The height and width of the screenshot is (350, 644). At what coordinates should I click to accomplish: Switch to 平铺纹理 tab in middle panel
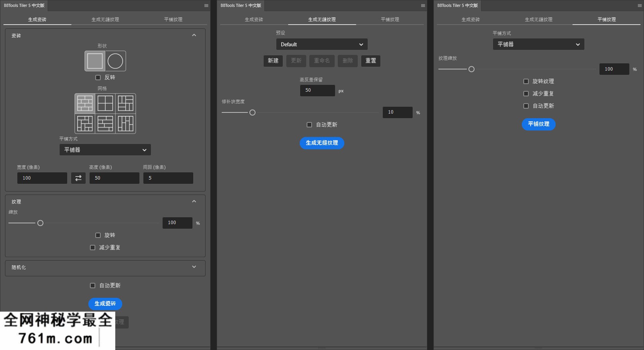pyautogui.click(x=390, y=20)
